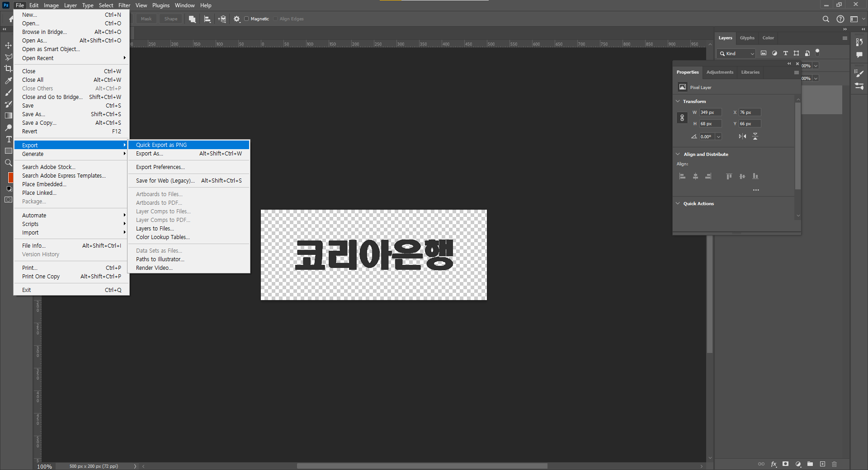Filter layers by type layers icon
The image size is (868, 470).
pyautogui.click(x=785, y=53)
